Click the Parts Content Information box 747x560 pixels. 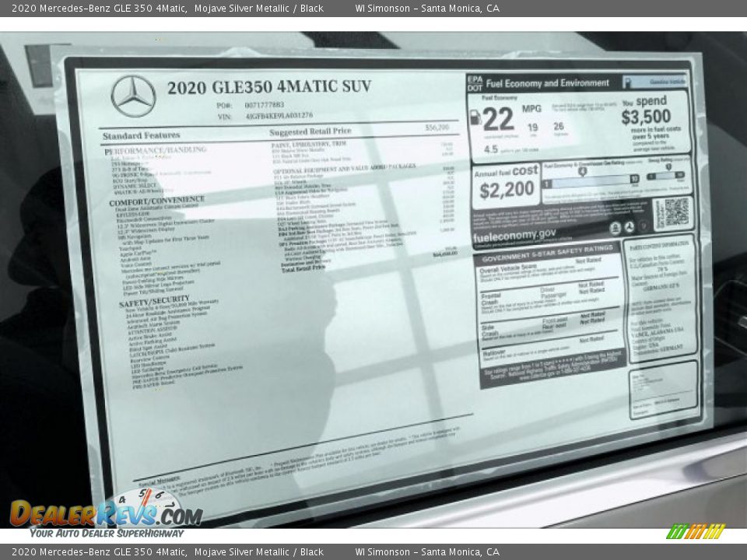tap(660, 298)
